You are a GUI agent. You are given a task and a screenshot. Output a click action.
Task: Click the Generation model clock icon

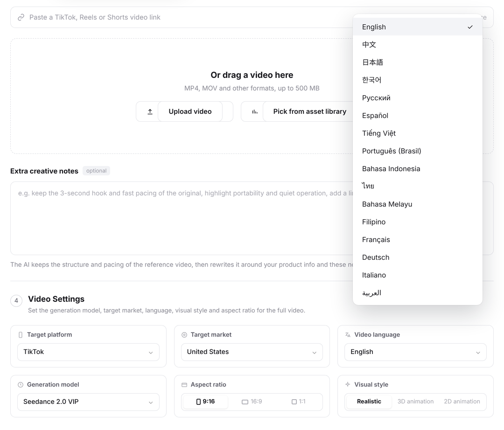click(21, 384)
